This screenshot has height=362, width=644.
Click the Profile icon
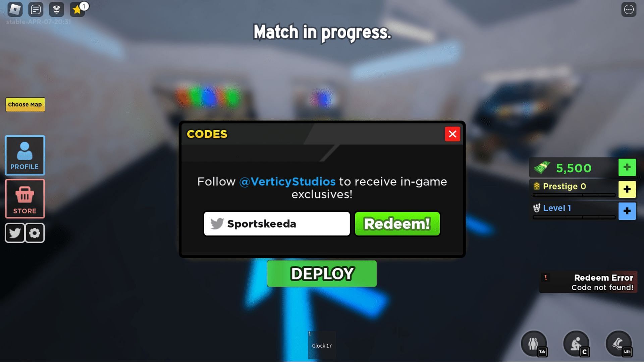(x=24, y=155)
